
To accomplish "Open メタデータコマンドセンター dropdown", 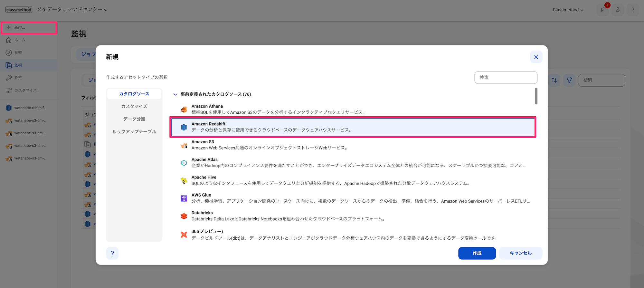I will click(72, 10).
